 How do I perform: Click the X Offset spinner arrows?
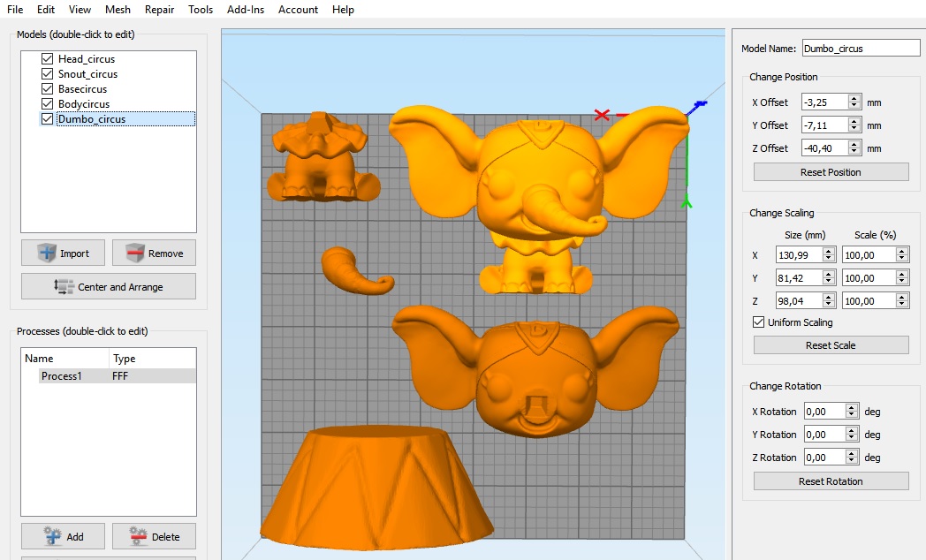(854, 102)
